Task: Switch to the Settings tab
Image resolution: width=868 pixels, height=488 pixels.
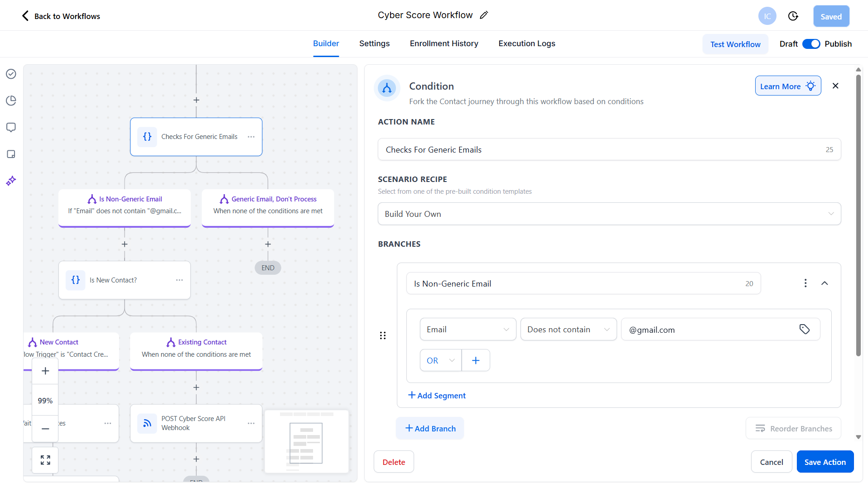Action: (x=375, y=43)
